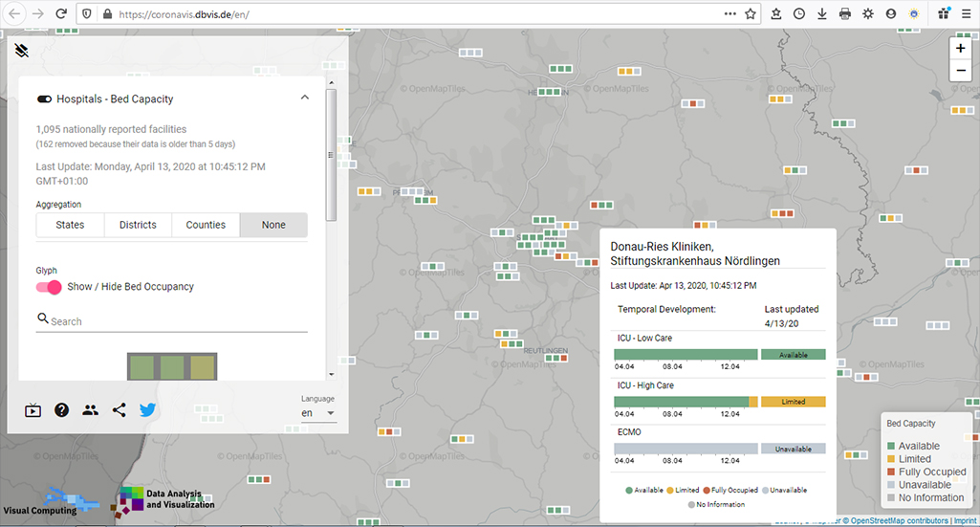Click the '1,095 nationally reported facilities' text

click(x=111, y=129)
